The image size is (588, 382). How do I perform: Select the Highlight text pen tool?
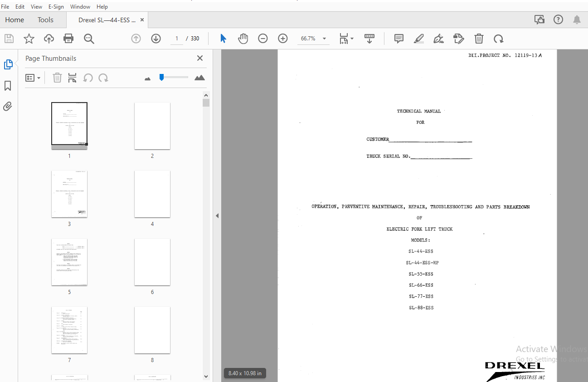(x=419, y=39)
